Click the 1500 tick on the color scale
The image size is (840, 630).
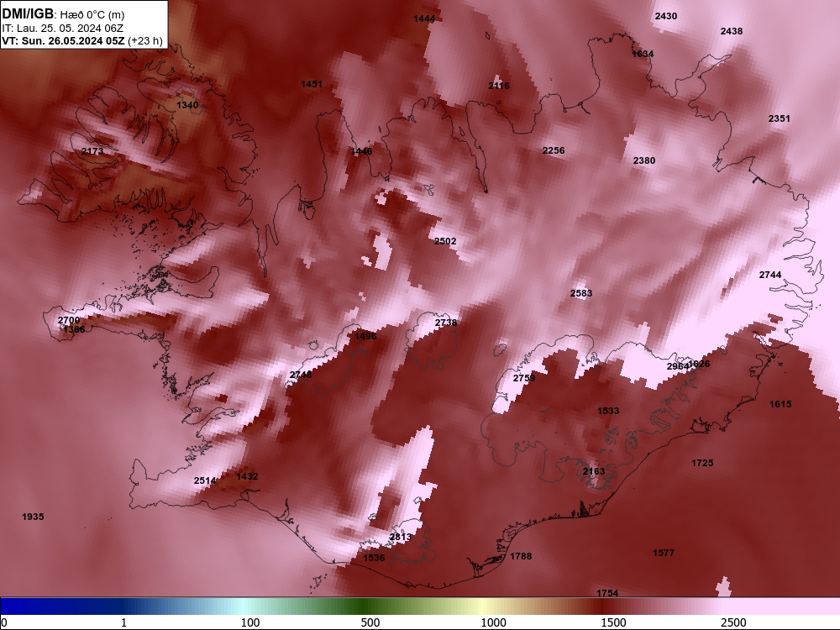click(x=613, y=622)
